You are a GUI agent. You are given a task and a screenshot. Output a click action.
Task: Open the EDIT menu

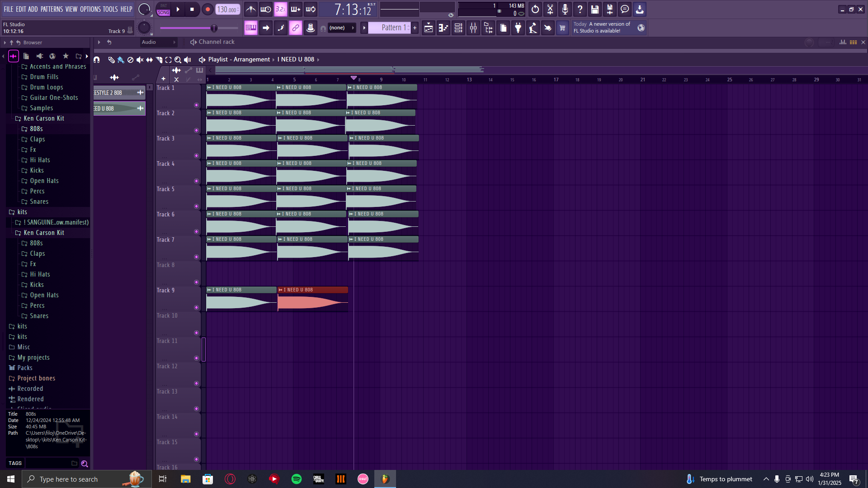pyautogui.click(x=21, y=9)
